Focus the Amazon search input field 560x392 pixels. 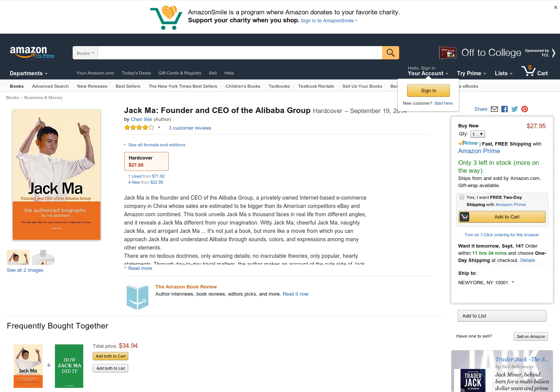(x=240, y=53)
